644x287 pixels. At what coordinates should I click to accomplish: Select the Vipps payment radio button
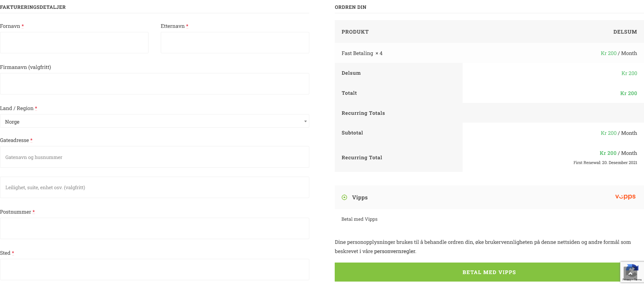344,197
